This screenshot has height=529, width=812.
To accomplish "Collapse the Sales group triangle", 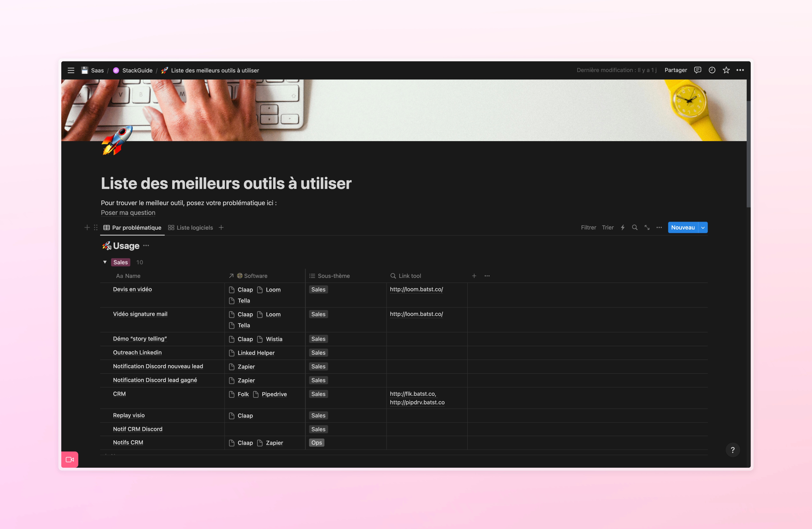I will [x=105, y=262].
